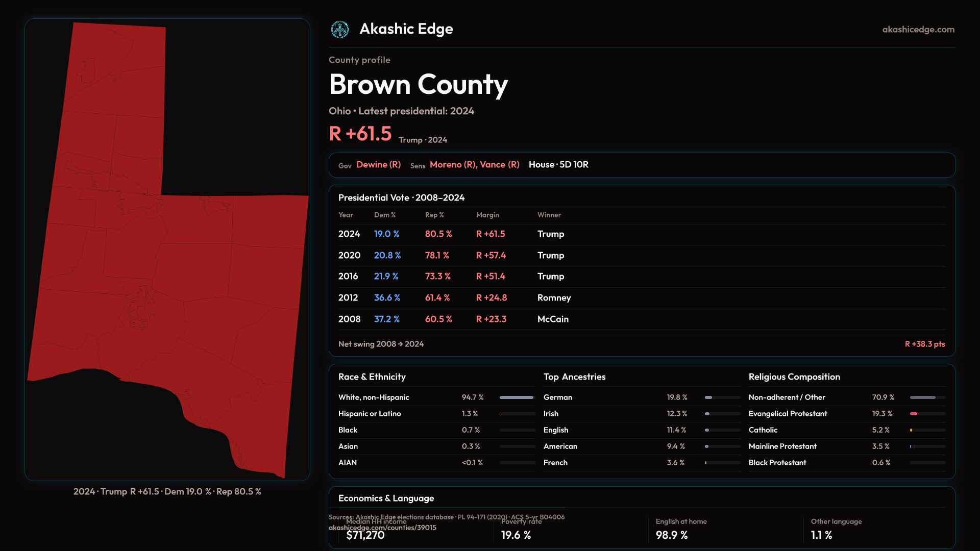Click the Economics & Language heading
This screenshot has width=980, height=551.
click(386, 498)
